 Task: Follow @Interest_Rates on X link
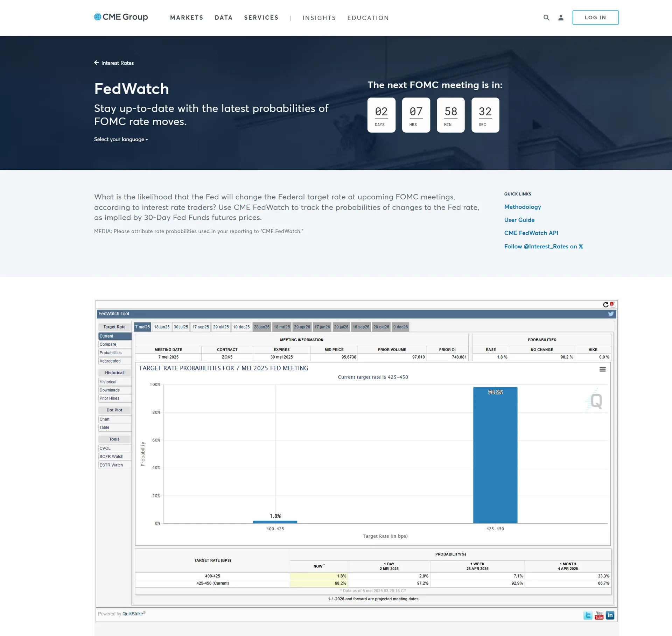(544, 246)
